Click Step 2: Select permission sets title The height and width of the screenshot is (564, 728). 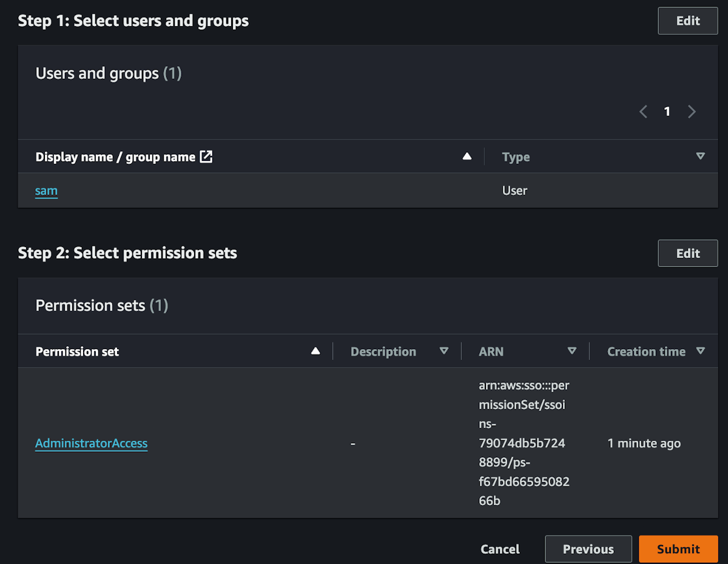pyautogui.click(x=127, y=253)
